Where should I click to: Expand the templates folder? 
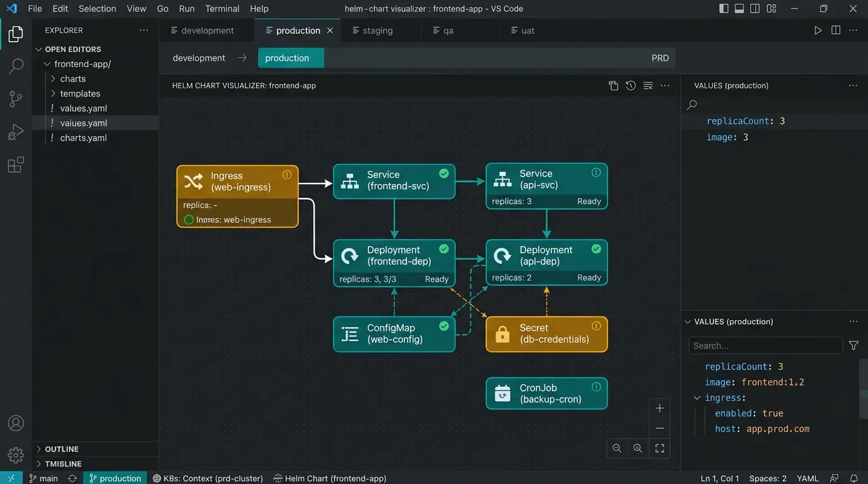53,94
